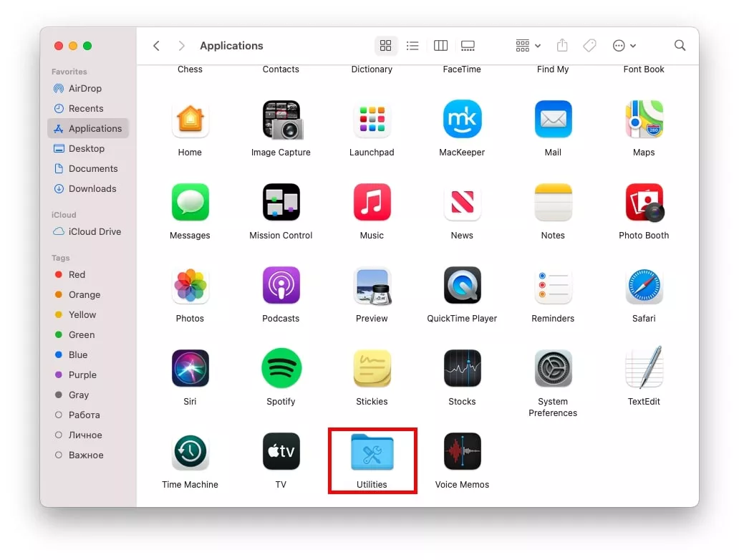Select the Purple tag in sidebar
Image resolution: width=739 pixels, height=560 pixels.
[82, 375]
